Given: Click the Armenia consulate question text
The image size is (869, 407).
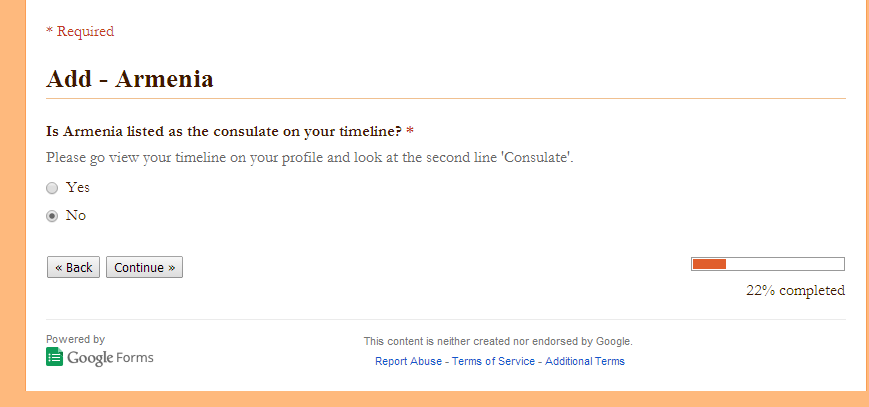Looking at the screenshot, I should tap(224, 132).
